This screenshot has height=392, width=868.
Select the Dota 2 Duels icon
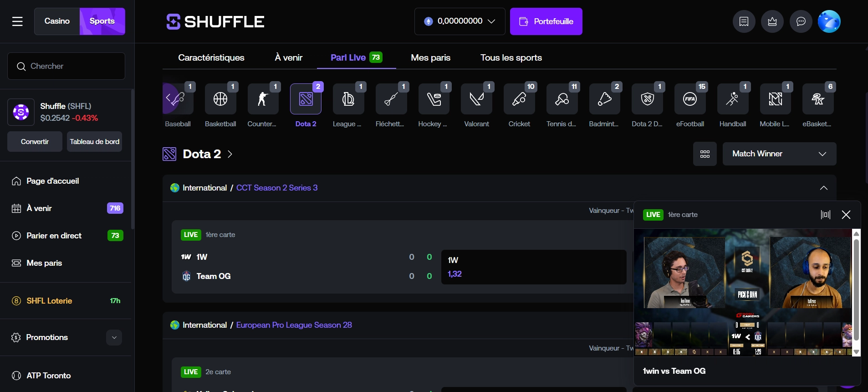click(647, 99)
